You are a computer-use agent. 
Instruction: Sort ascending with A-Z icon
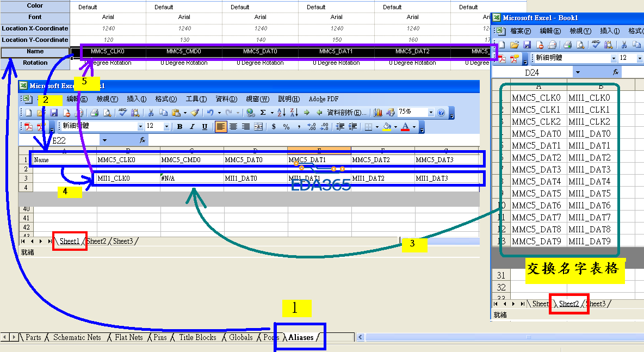pyautogui.click(x=281, y=113)
